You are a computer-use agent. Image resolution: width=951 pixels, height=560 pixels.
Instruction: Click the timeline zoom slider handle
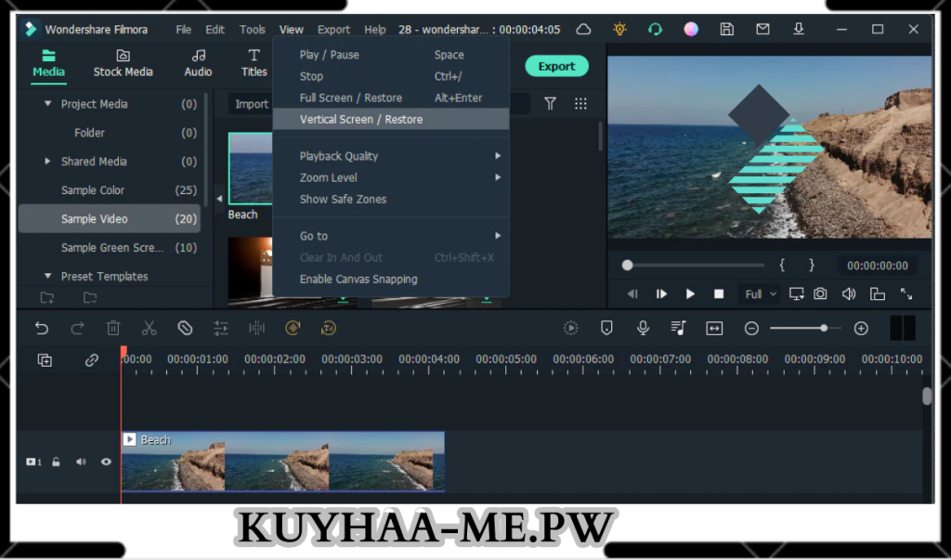[x=824, y=328]
